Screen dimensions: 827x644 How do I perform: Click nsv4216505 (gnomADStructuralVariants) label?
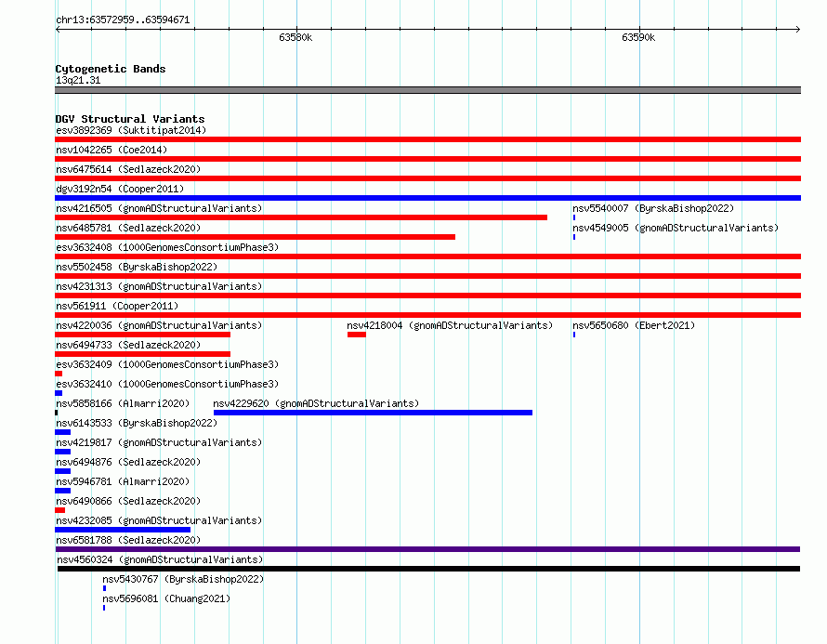[x=159, y=208]
